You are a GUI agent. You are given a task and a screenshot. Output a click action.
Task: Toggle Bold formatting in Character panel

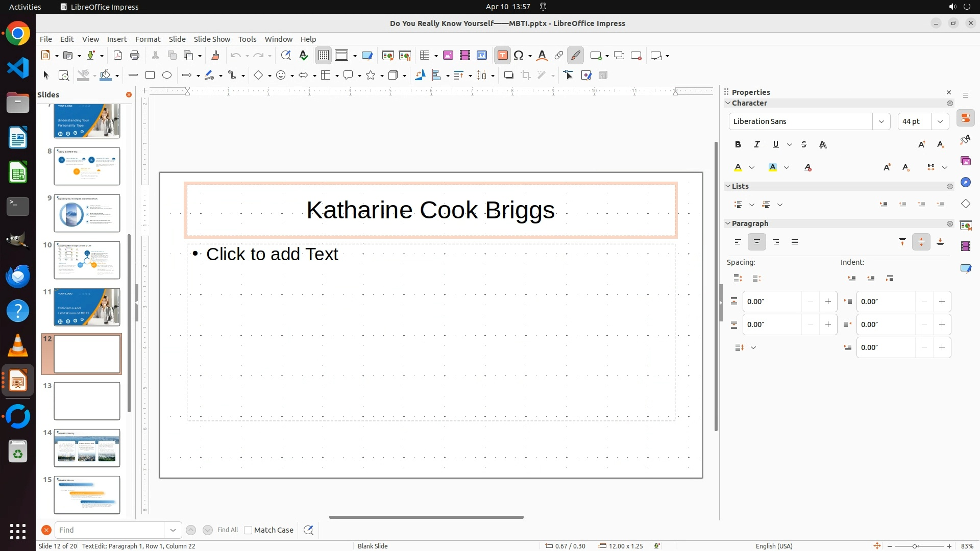[x=738, y=145]
